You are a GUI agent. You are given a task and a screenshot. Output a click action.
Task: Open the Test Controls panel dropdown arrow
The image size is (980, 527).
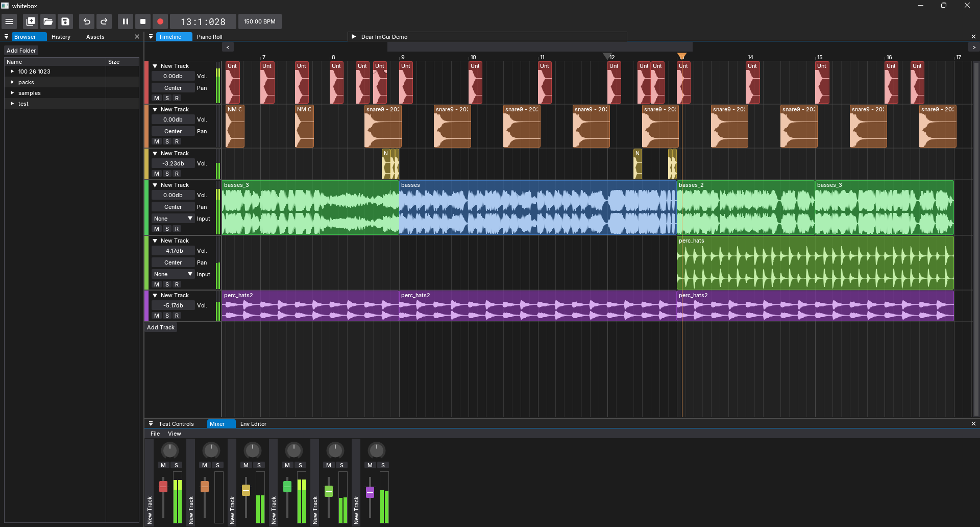click(x=151, y=424)
